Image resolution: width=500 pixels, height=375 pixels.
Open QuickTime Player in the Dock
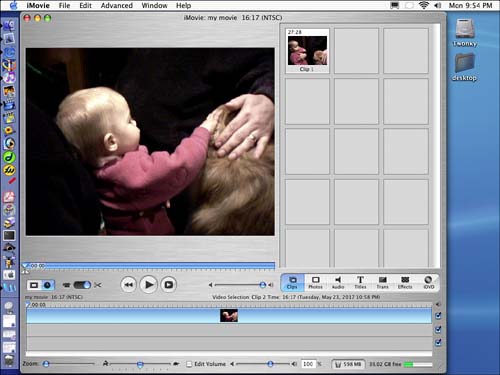9,144
